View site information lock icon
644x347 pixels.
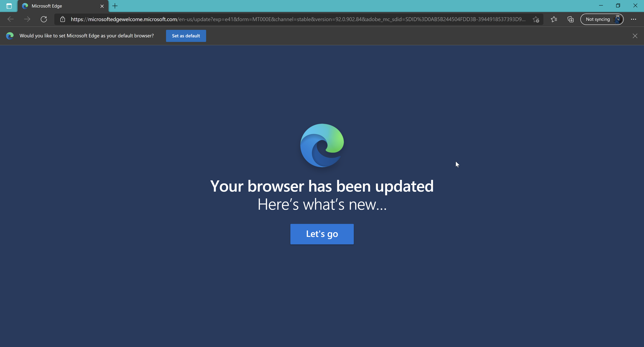pos(63,19)
